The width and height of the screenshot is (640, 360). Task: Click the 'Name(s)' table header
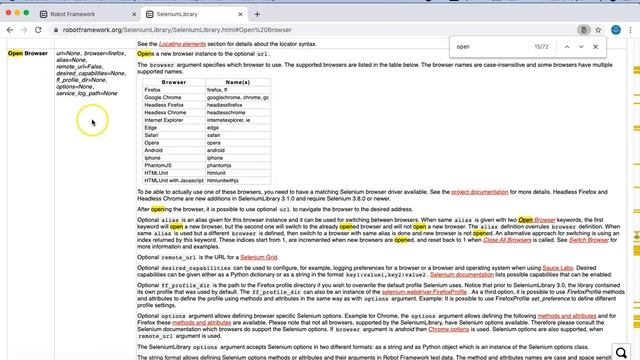click(x=238, y=82)
